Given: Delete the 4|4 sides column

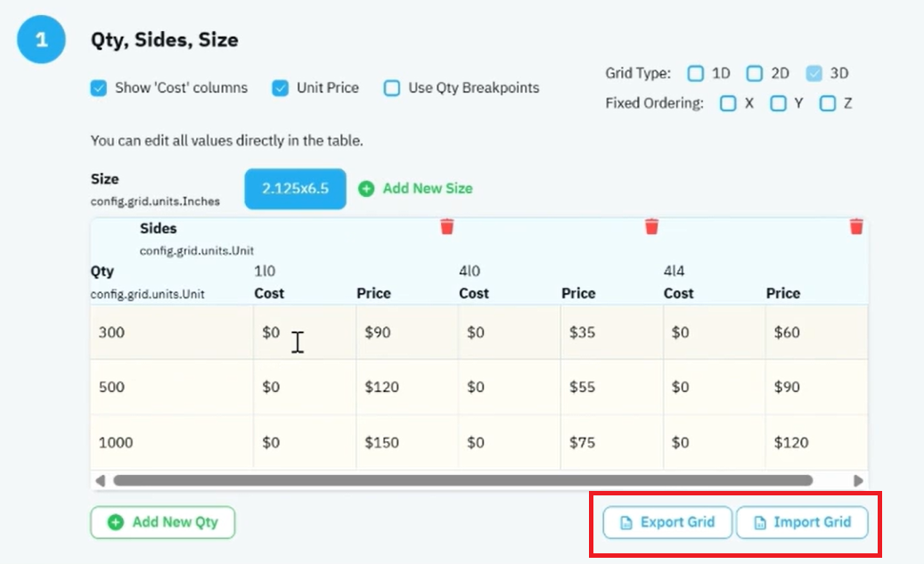Looking at the screenshot, I should coord(856,226).
